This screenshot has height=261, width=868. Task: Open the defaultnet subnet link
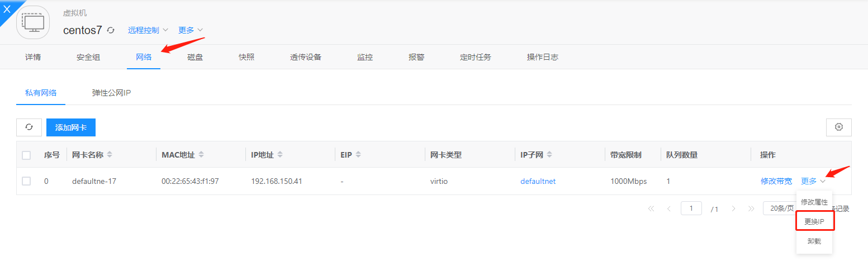pyautogui.click(x=538, y=181)
